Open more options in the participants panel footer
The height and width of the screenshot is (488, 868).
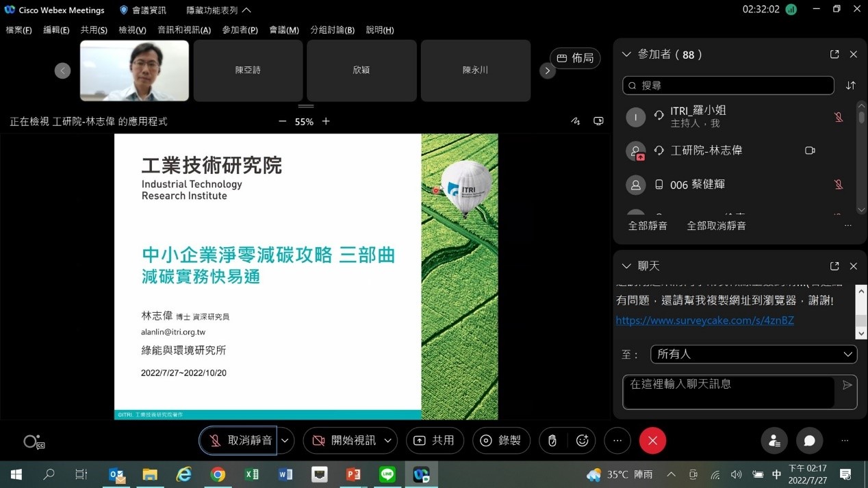pos(847,226)
